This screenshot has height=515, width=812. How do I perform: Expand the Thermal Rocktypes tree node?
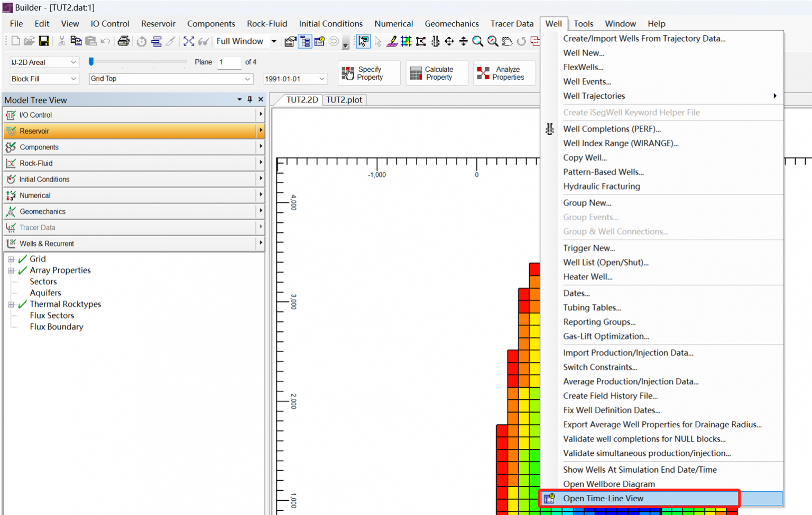(11, 305)
